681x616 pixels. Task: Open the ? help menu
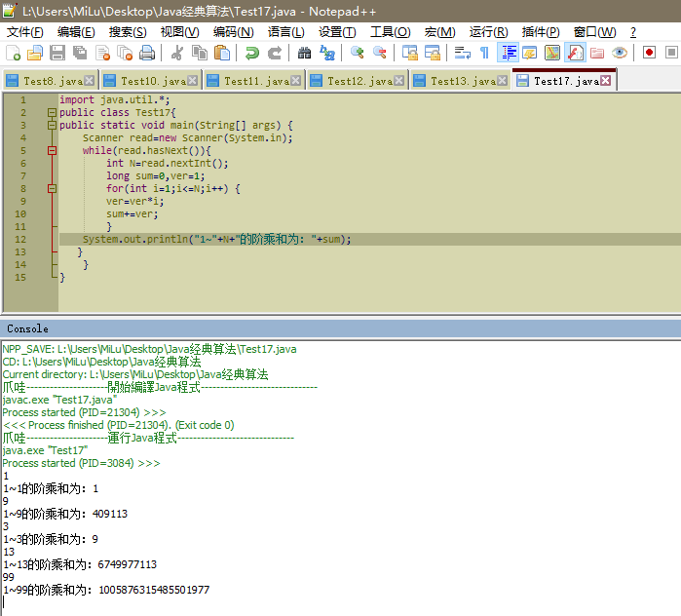[633, 32]
